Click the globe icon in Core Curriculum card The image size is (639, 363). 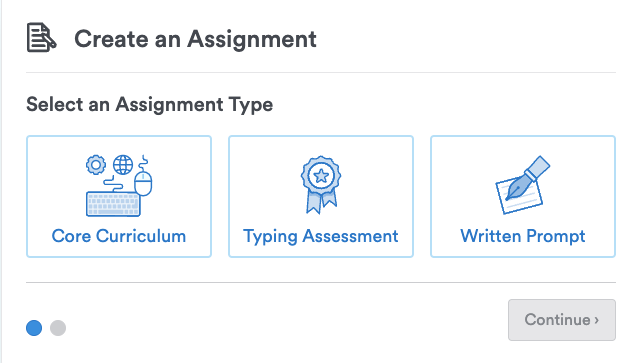coord(123,165)
